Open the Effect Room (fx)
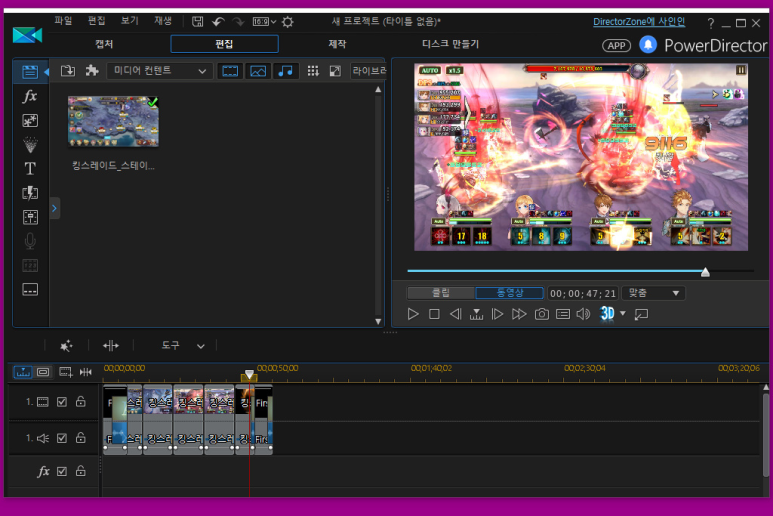 [30, 96]
